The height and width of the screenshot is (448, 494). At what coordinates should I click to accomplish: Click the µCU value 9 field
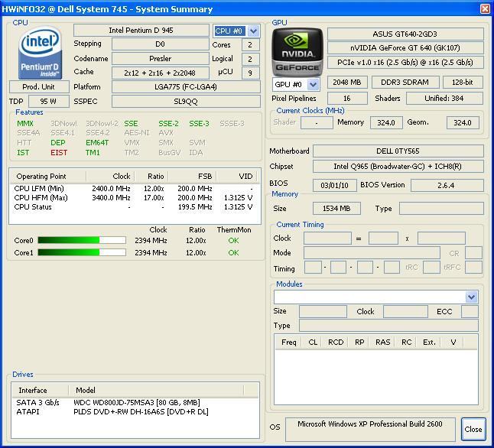tap(251, 73)
